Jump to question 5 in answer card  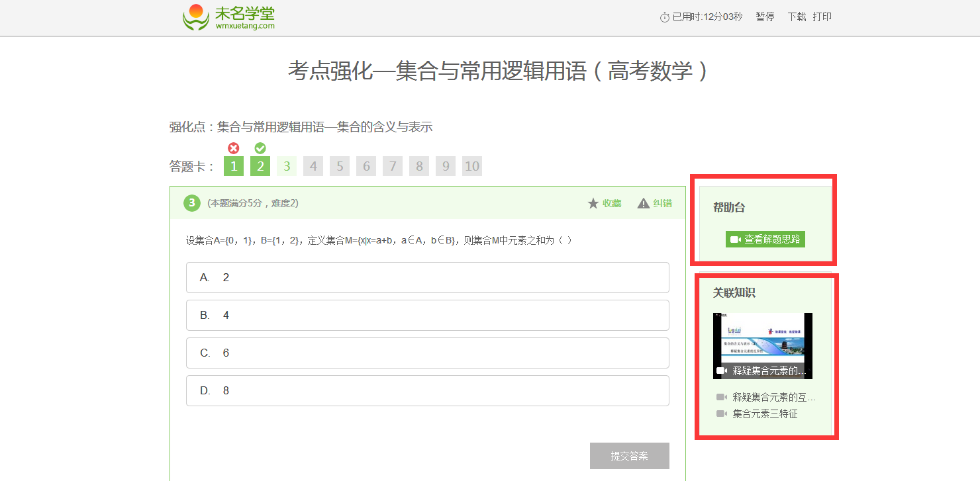coord(340,166)
